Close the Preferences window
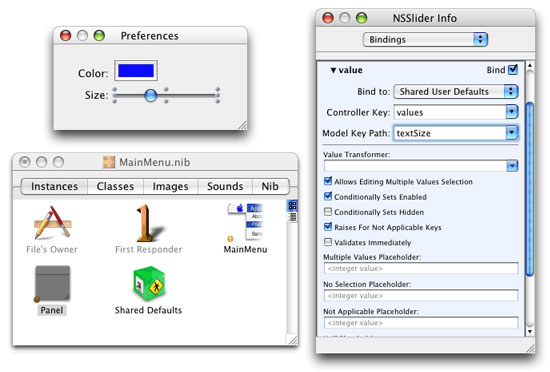550x372 pixels. [66, 35]
